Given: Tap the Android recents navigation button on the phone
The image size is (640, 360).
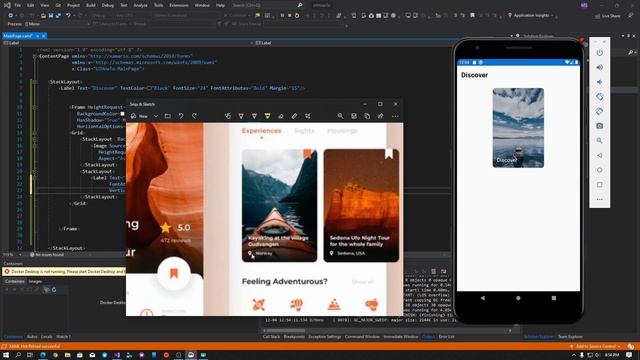Looking at the screenshot, I should [x=554, y=298].
